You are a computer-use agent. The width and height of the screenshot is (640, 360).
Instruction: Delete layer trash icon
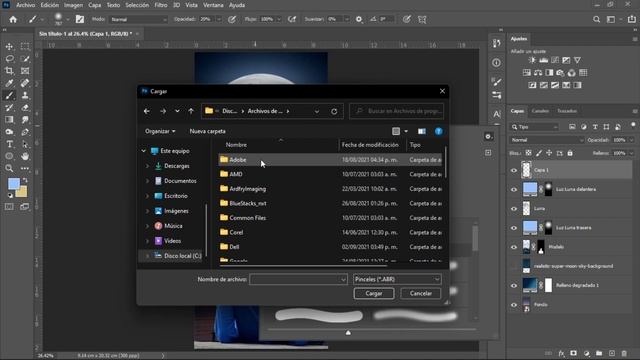point(624,353)
